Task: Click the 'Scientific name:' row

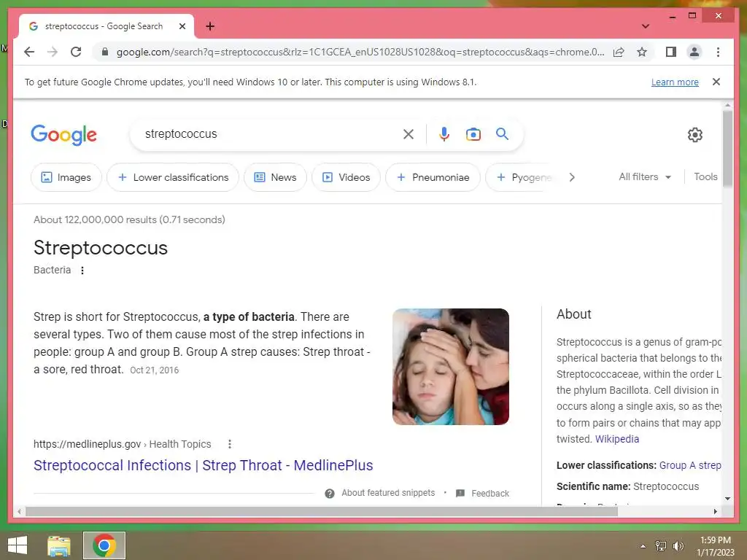Action: 627,486
